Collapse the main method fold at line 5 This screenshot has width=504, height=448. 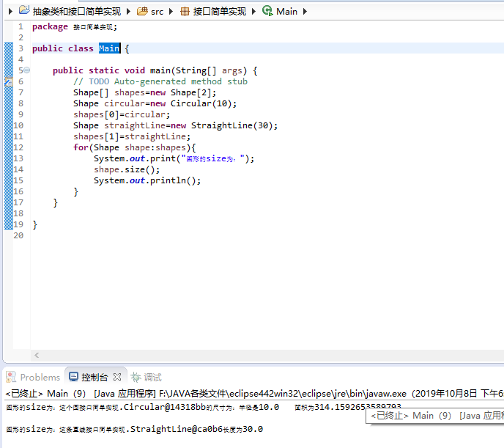point(27,70)
